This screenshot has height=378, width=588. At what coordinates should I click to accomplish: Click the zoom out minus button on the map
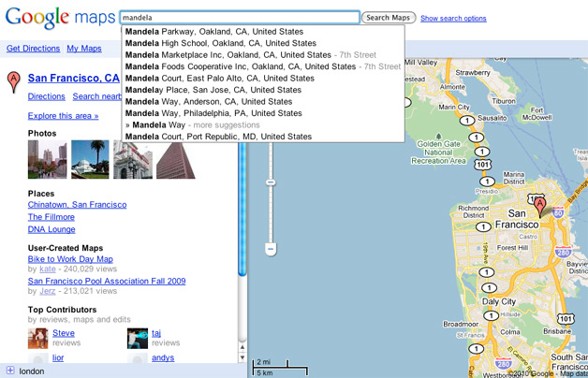(x=271, y=249)
